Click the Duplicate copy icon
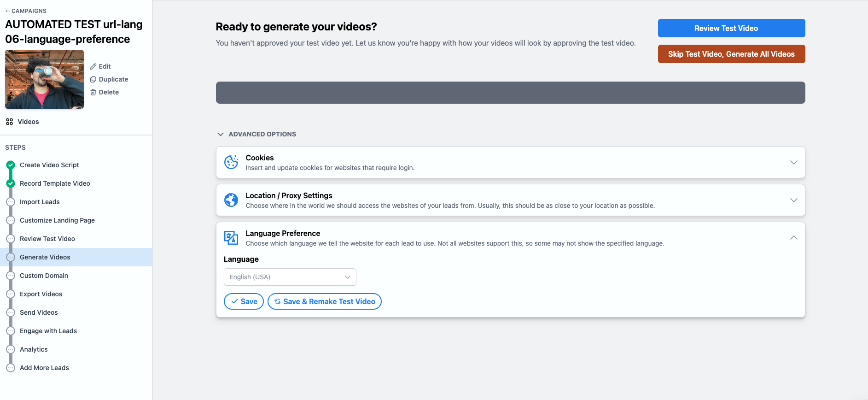 (x=93, y=79)
